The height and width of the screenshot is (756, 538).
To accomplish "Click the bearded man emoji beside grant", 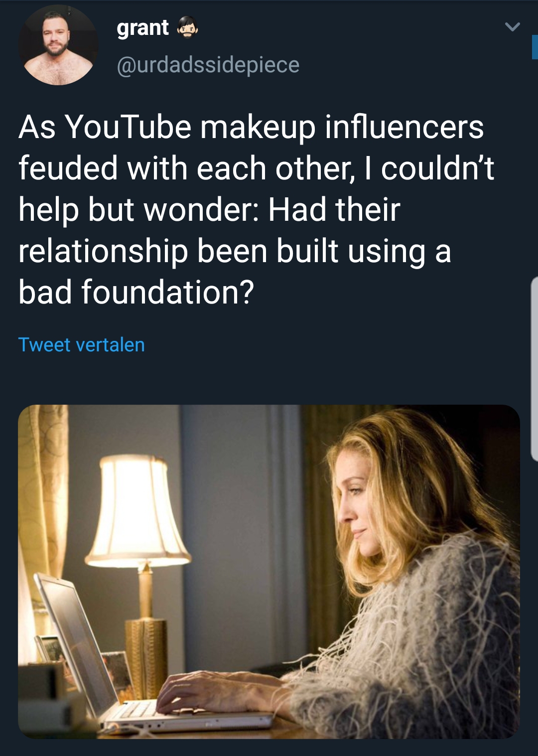I will point(187,28).
